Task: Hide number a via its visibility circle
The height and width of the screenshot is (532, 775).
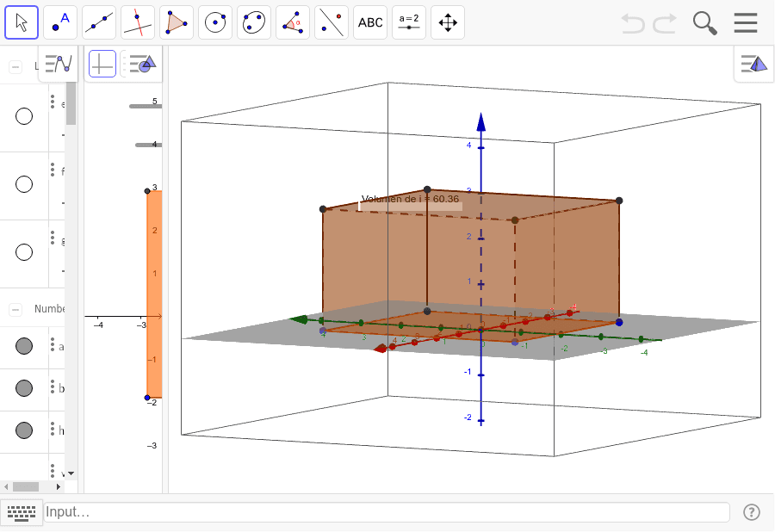Action: (24, 346)
